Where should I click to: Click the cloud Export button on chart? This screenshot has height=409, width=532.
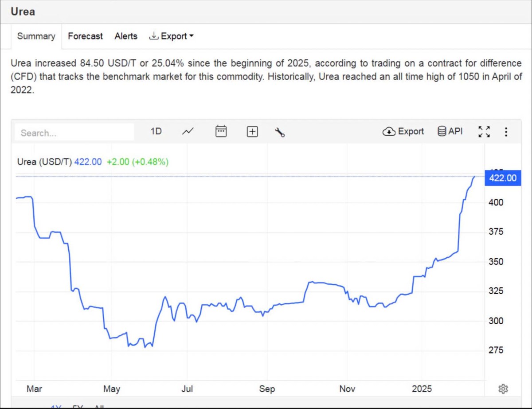click(x=403, y=131)
